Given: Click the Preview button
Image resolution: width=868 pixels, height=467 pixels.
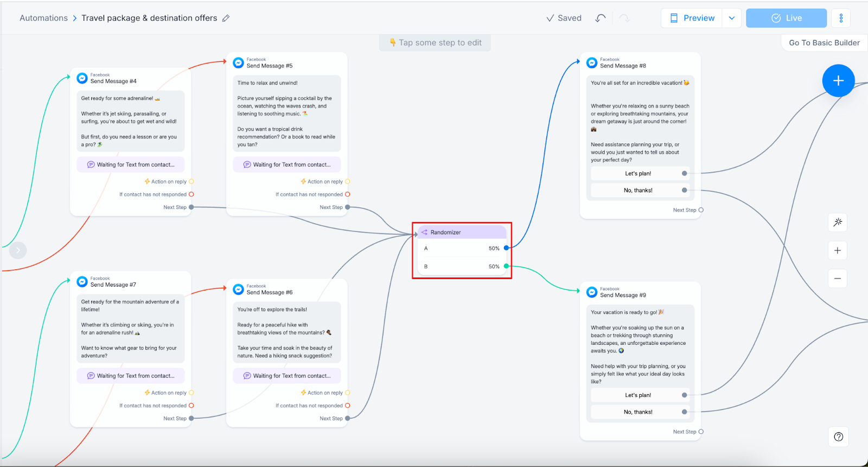Looking at the screenshot, I should click(x=692, y=18).
